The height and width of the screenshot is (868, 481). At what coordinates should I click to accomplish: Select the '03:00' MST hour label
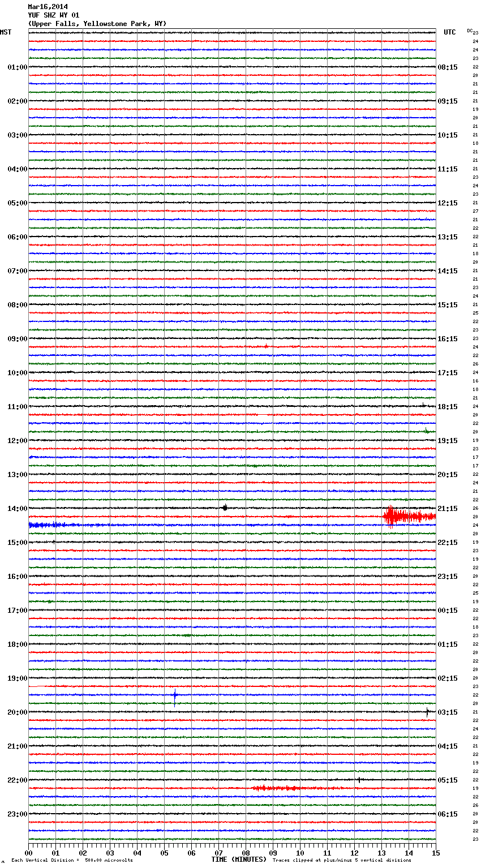[x=18, y=135]
